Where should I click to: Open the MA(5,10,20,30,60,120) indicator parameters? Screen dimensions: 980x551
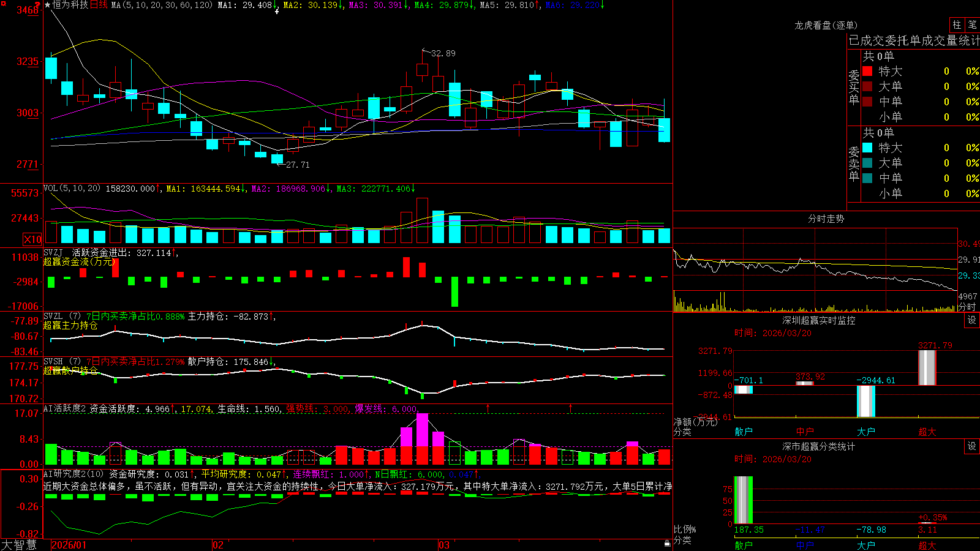pyautogui.click(x=162, y=5)
